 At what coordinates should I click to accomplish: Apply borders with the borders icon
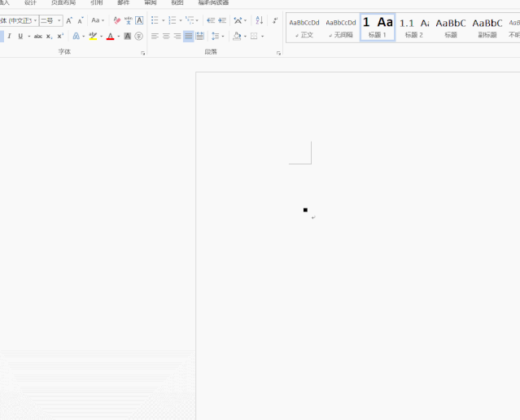[x=254, y=36]
